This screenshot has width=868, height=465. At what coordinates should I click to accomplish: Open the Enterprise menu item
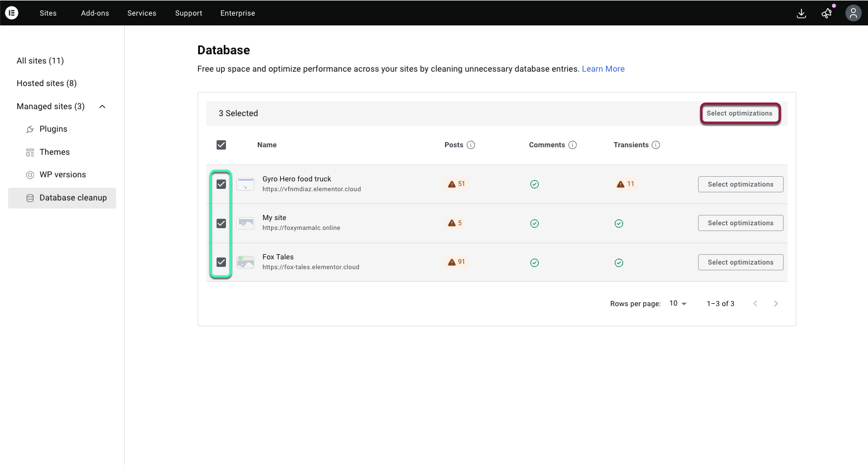pyautogui.click(x=238, y=13)
